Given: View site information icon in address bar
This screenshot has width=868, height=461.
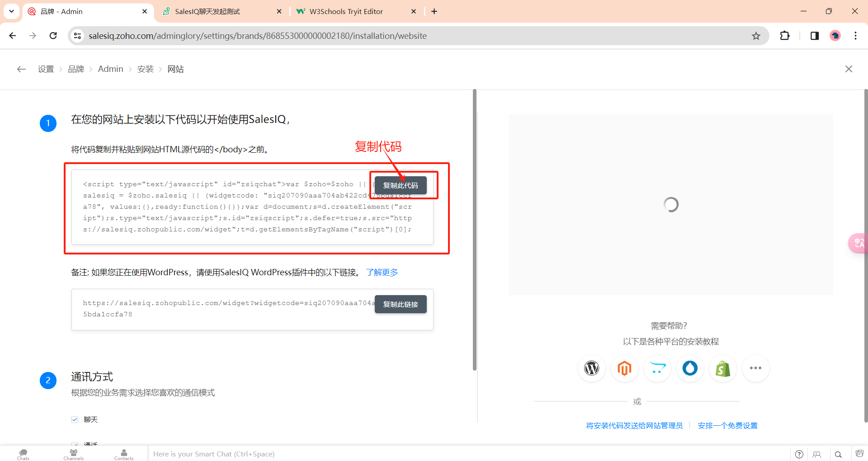Looking at the screenshot, I should pyautogui.click(x=78, y=36).
